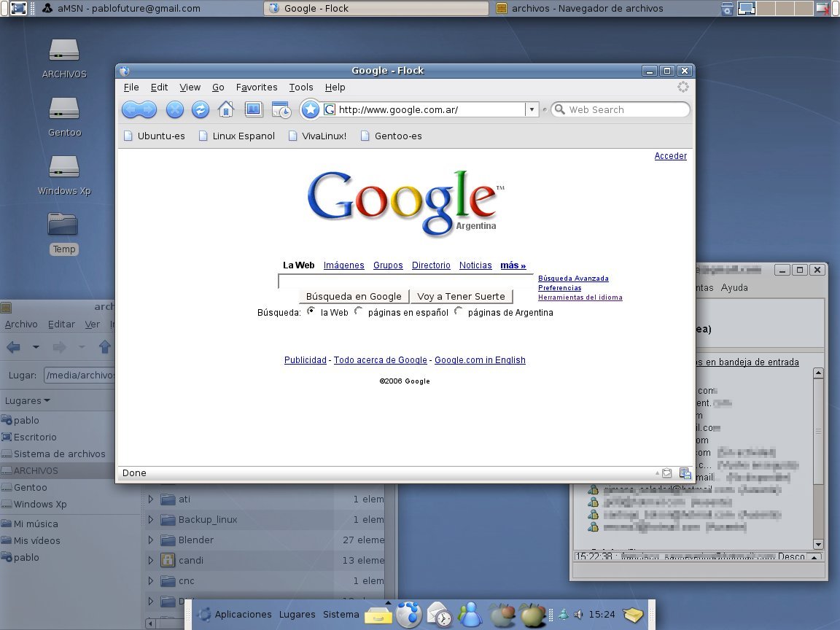Image resolution: width=840 pixels, height=630 pixels.
Task: Click the green apple icon in bottom panel
Action: click(x=532, y=615)
